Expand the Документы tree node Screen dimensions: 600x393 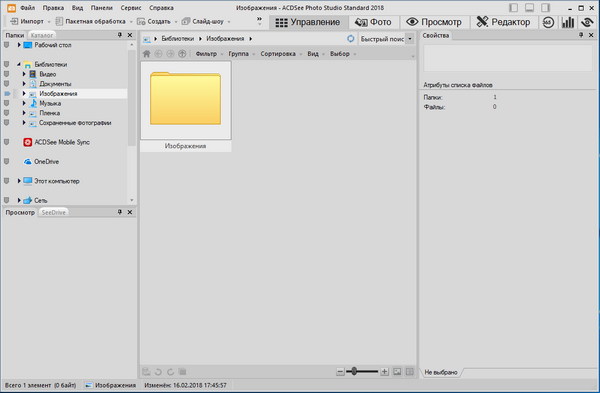(x=24, y=84)
